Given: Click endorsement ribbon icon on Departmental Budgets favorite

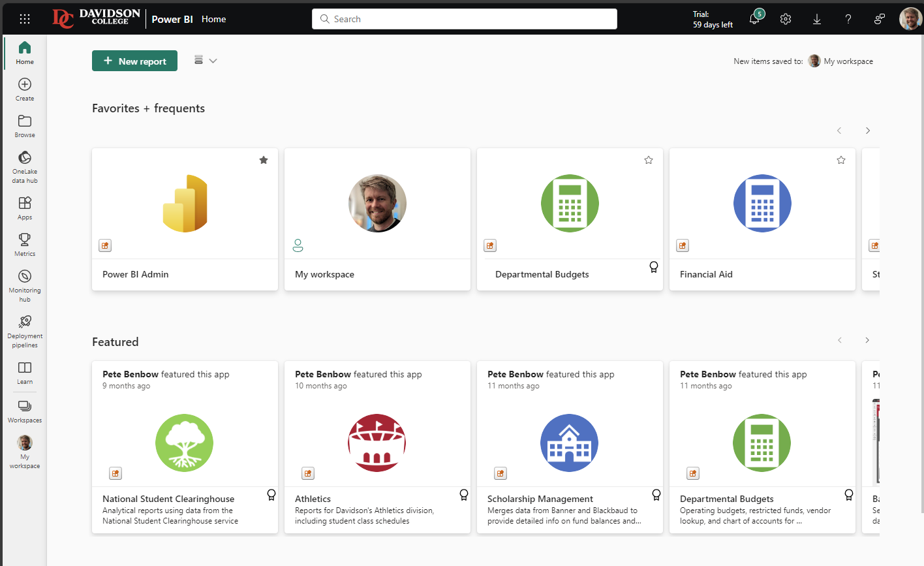Looking at the screenshot, I should [653, 267].
